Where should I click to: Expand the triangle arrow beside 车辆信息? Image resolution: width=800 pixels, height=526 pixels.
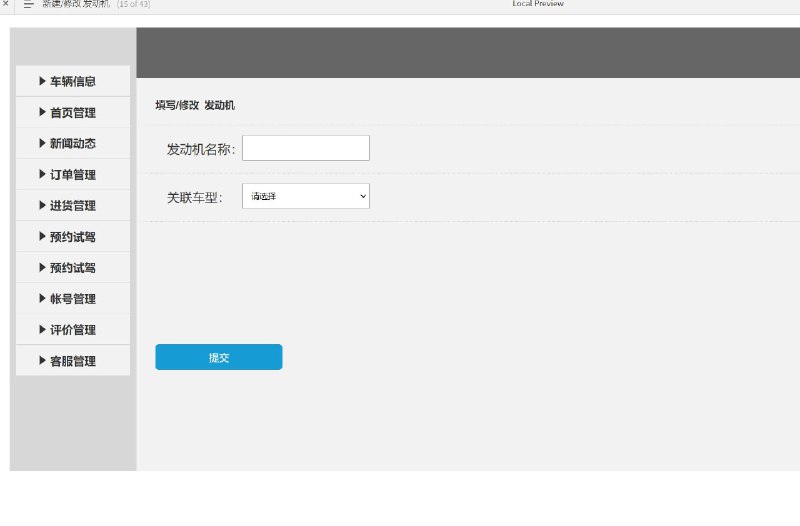click(42, 81)
